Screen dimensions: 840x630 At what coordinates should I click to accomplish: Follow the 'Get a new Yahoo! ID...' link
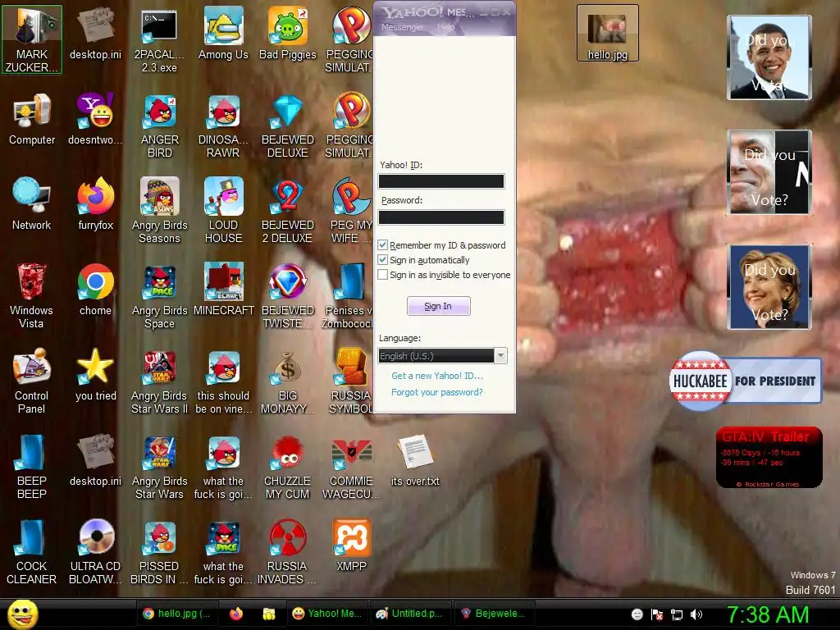(x=437, y=376)
